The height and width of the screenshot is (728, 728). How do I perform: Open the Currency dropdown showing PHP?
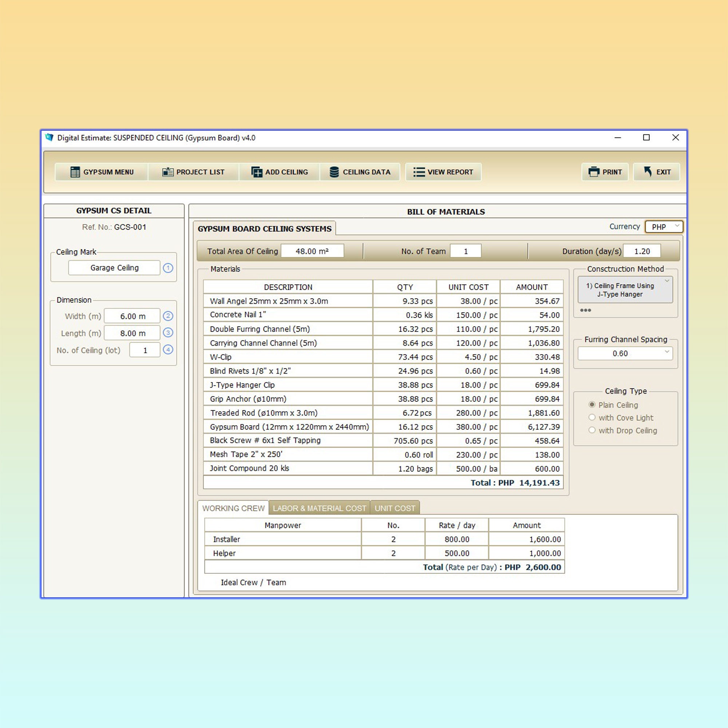[664, 226]
